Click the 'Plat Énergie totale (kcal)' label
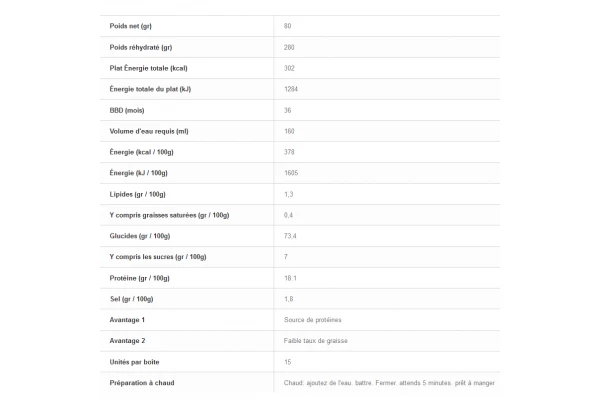 [x=149, y=68]
